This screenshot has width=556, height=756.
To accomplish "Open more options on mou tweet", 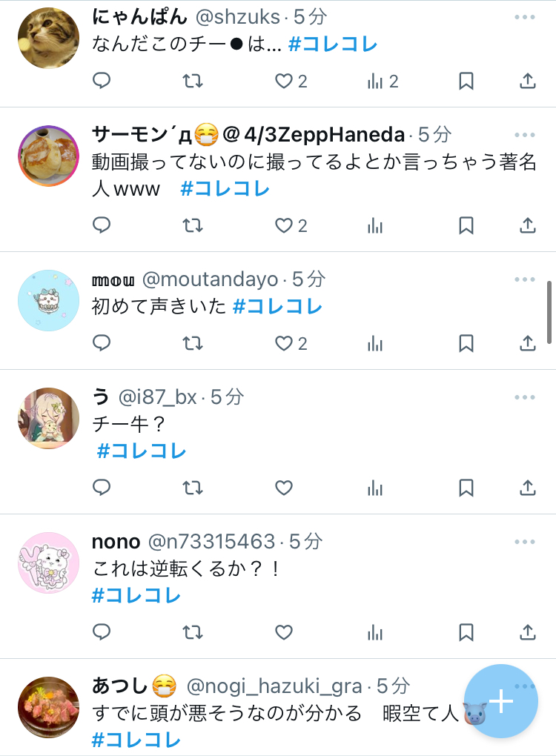I will coord(525,279).
